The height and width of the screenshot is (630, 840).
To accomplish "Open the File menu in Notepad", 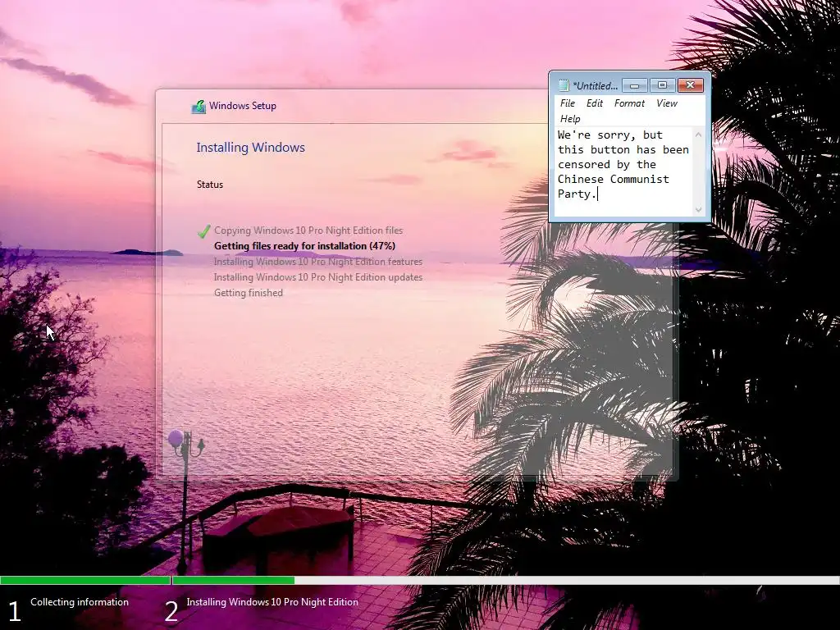I will click(x=568, y=103).
